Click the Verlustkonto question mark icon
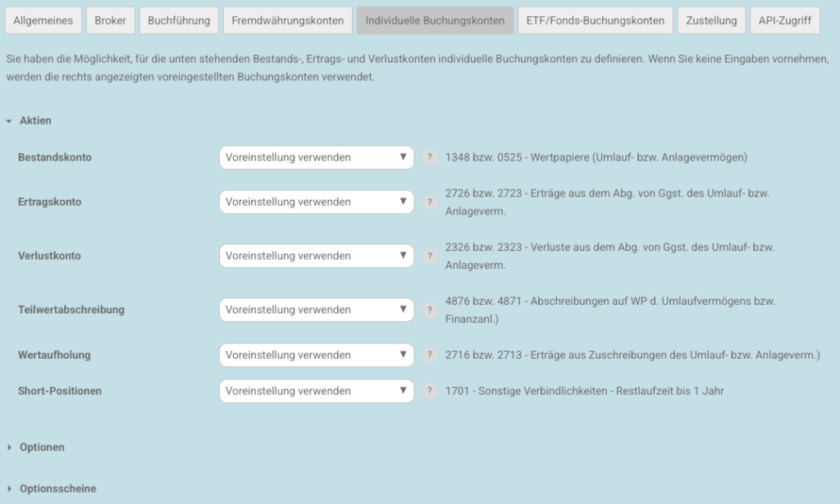 coord(430,256)
